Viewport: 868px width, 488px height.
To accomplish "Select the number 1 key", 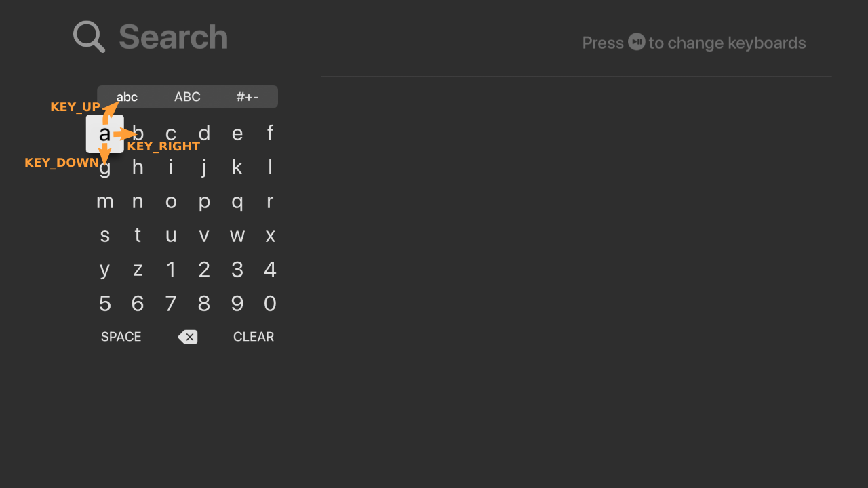I will 171,269.
